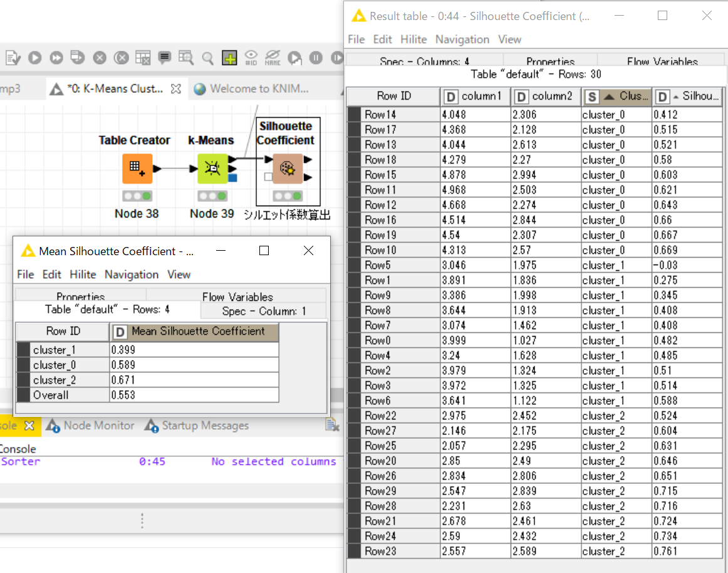Sort by the Silhou... column header
The width and height of the screenshot is (728, 573).
[688, 96]
